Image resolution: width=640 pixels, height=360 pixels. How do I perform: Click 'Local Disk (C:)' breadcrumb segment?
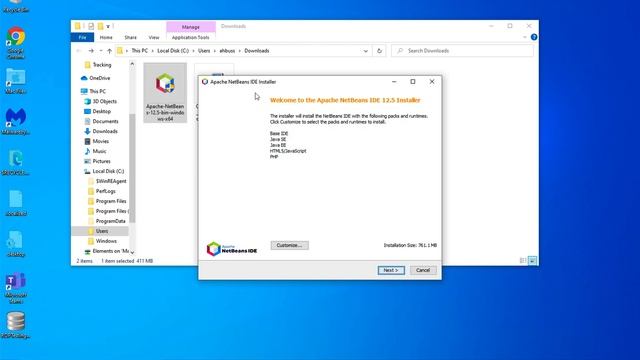(173, 51)
